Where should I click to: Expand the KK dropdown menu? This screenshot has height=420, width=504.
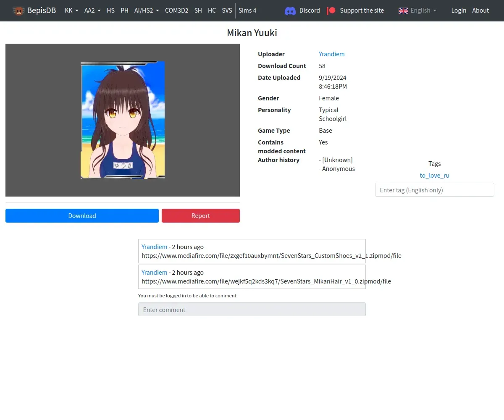[x=71, y=10]
